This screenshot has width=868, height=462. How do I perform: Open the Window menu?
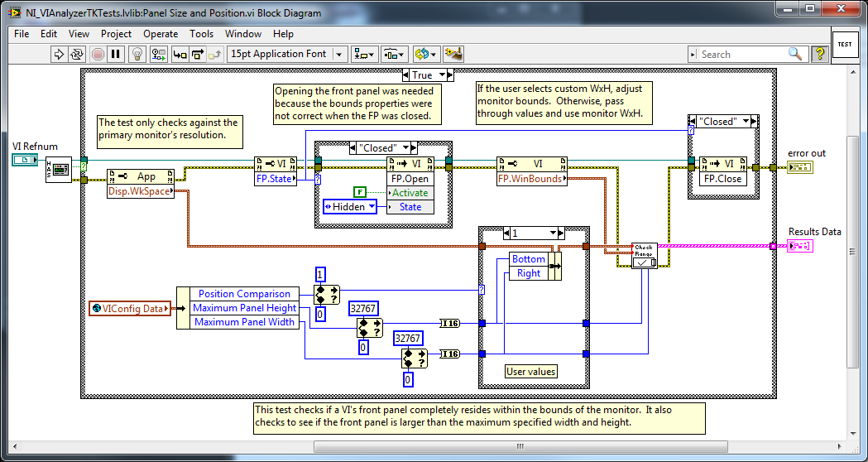[x=243, y=34]
